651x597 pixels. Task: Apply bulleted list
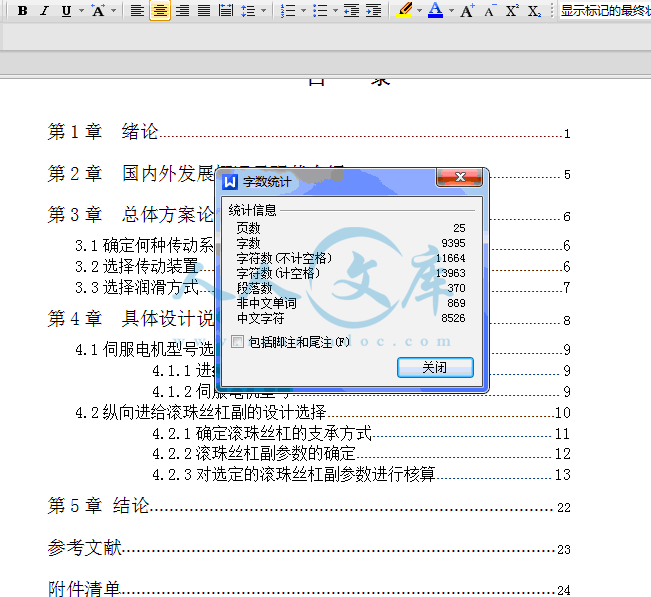pos(320,10)
